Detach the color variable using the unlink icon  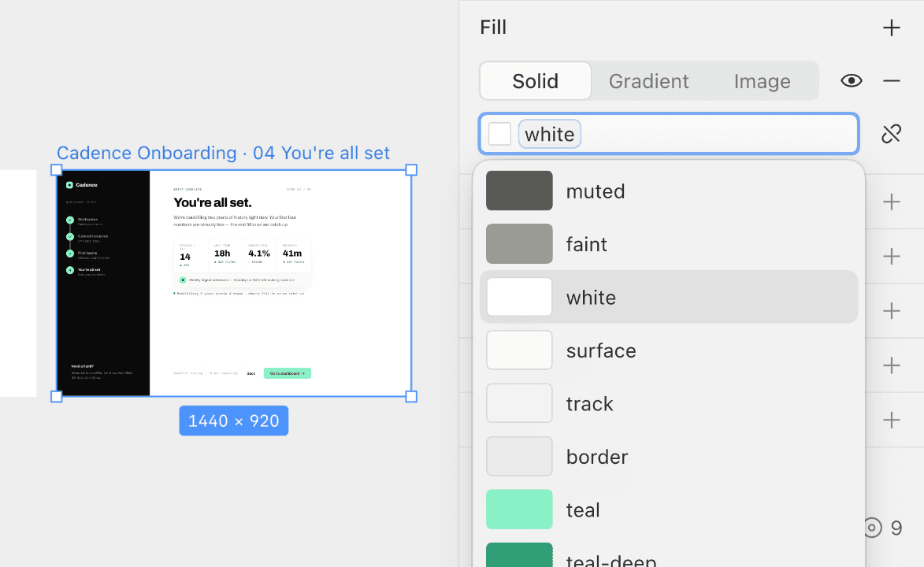pos(891,134)
